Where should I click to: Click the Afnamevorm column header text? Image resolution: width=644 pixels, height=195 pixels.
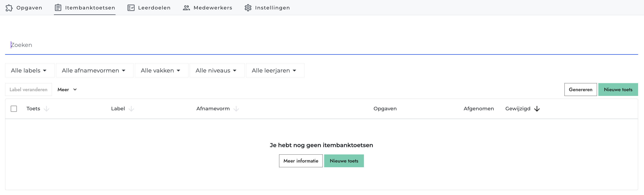(213, 109)
